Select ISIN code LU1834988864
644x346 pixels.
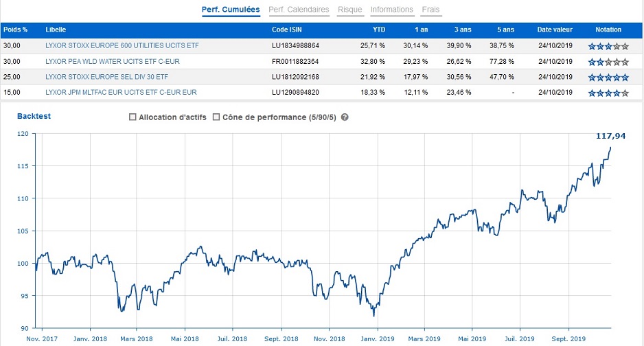295,45
